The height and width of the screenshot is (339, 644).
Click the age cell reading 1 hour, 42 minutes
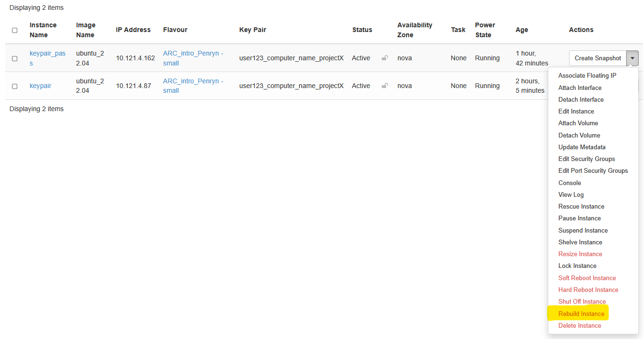tap(532, 58)
